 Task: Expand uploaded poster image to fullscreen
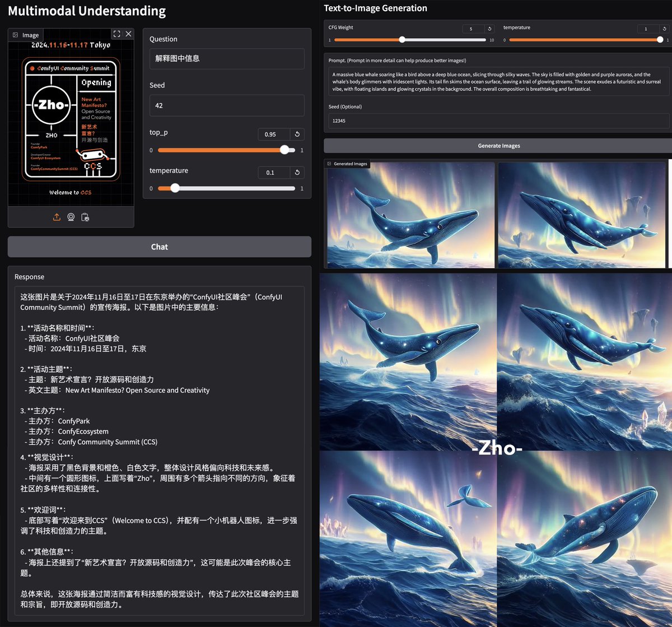coord(116,34)
